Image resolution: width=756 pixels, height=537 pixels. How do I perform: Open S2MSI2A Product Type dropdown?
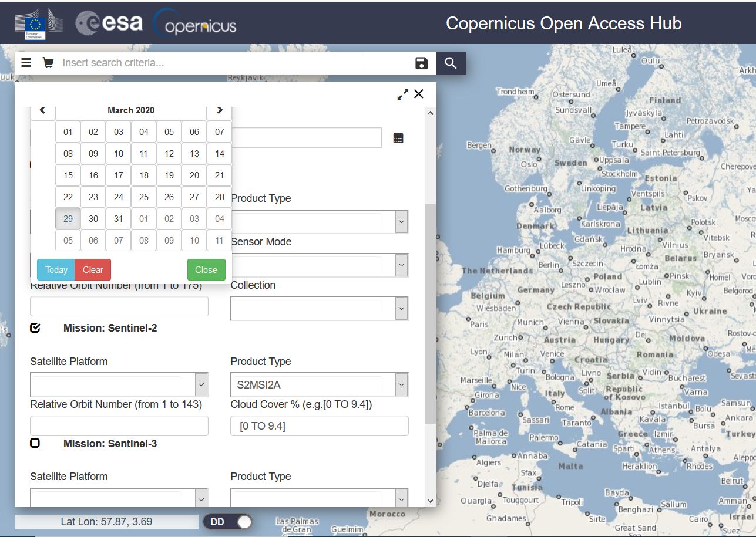coord(320,384)
